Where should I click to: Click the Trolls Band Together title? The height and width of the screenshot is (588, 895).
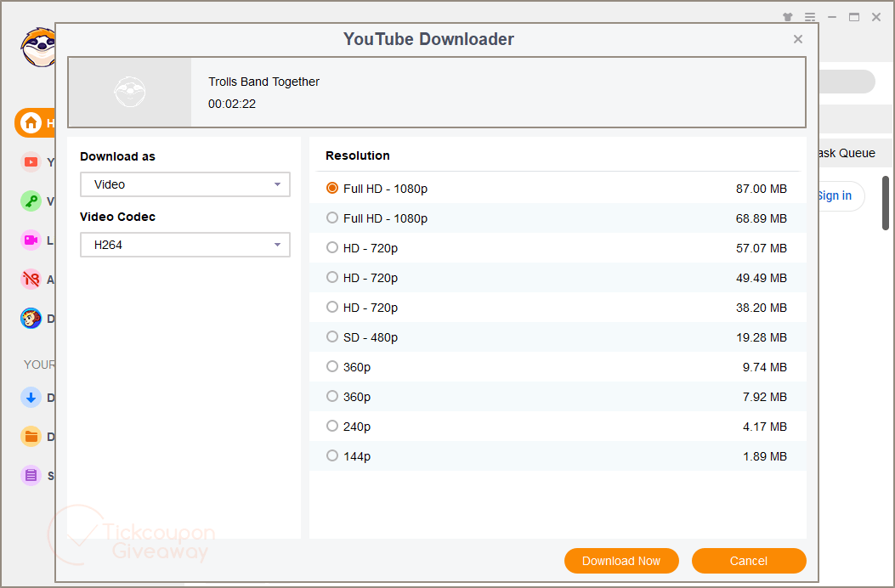263,82
